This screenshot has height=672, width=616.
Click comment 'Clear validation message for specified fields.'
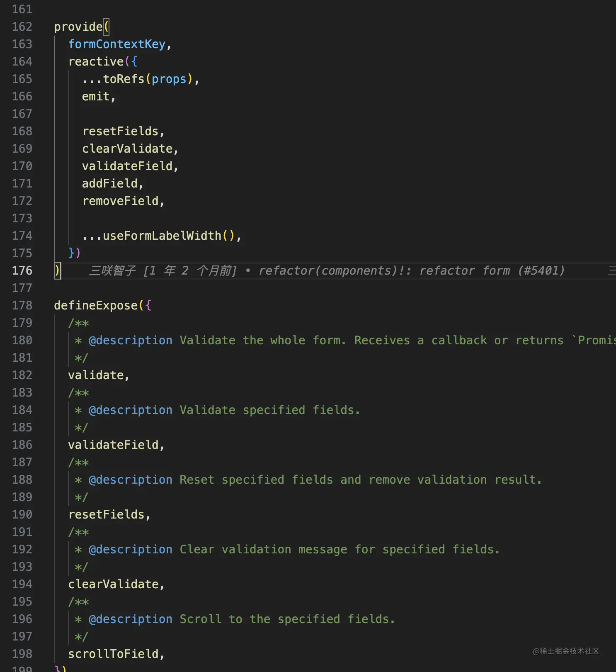pyautogui.click(x=340, y=549)
